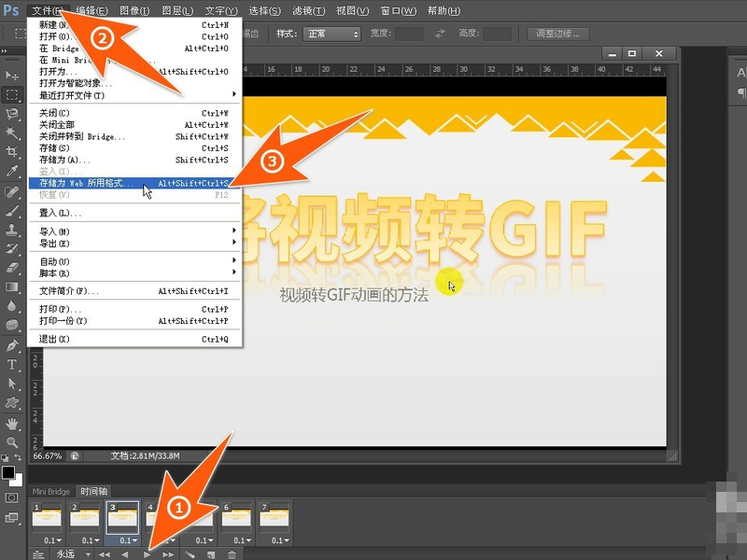Open frame 7 delay 0.1 dropdown
747x560 pixels.
[x=280, y=540]
